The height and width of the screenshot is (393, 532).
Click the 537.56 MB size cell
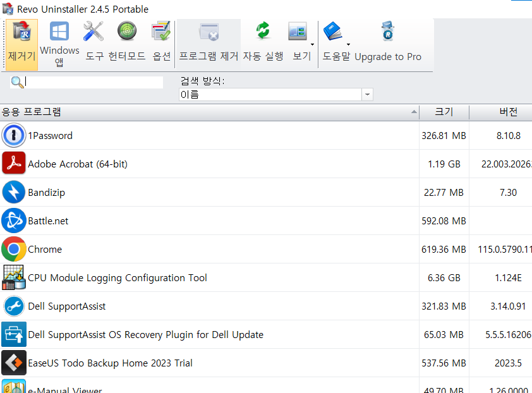[x=444, y=363]
